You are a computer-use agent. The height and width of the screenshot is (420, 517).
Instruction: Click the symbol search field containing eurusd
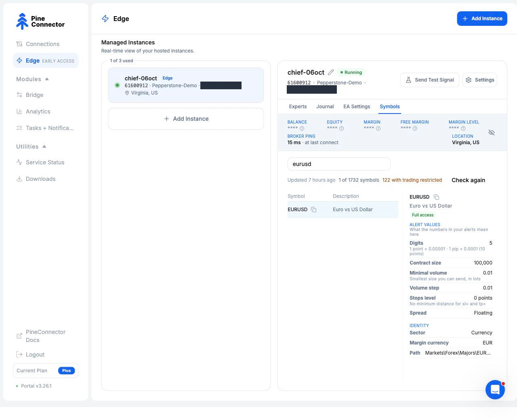tap(339, 164)
